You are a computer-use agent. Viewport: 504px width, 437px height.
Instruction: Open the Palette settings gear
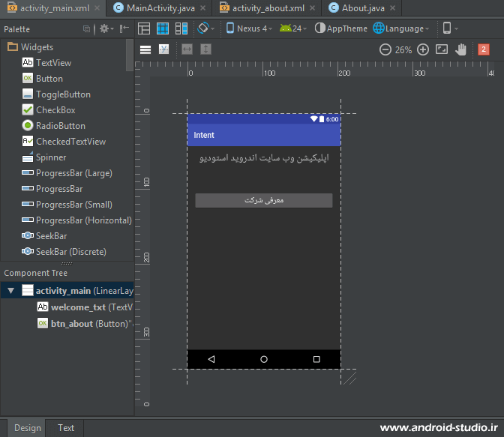103,28
